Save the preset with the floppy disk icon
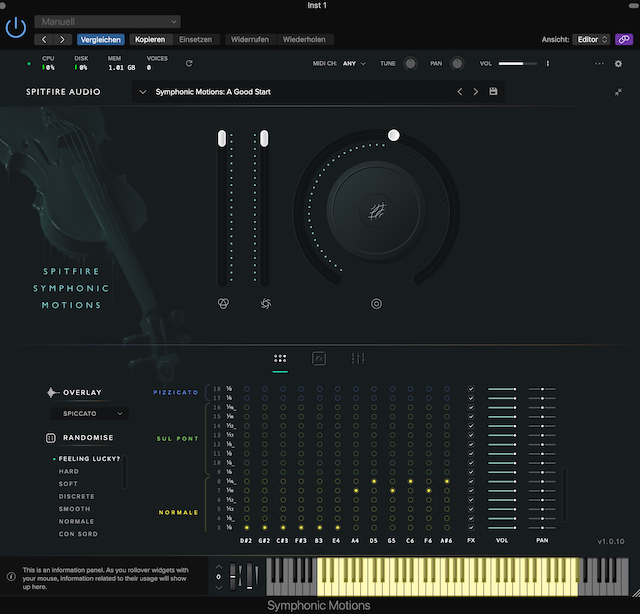Viewport: 640px width, 614px height. point(493,91)
